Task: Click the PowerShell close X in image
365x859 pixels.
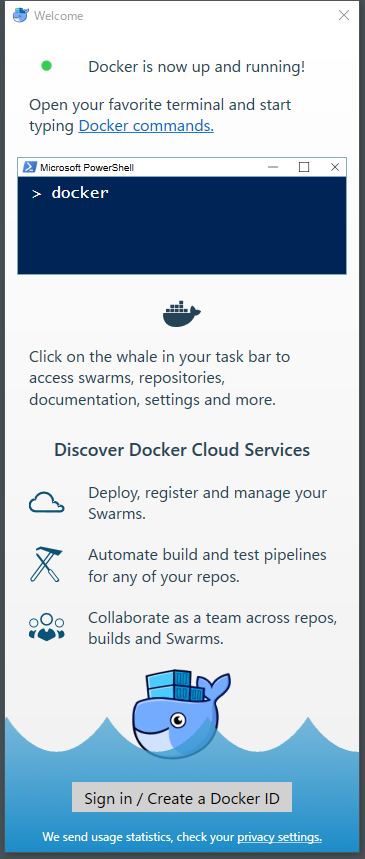Action: tap(335, 167)
